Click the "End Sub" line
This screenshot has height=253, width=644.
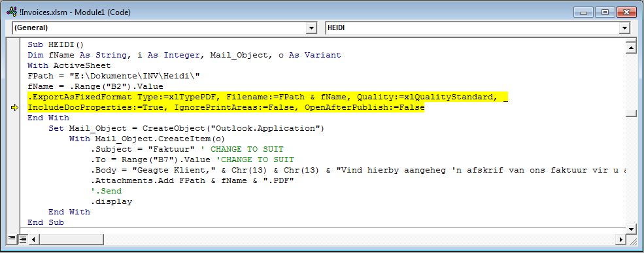(46, 223)
